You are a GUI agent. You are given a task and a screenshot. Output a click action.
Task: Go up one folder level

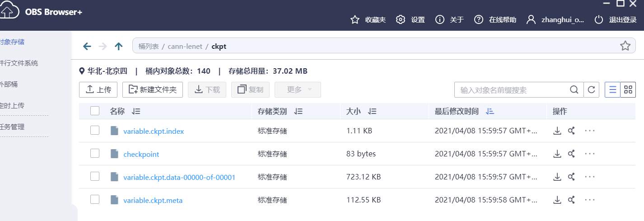click(119, 46)
